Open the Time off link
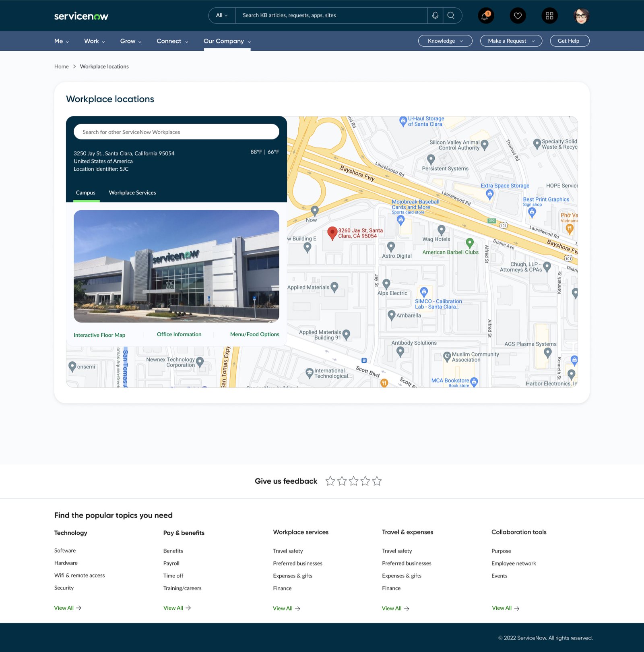The height and width of the screenshot is (652, 644). pyautogui.click(x=173, y=575)
